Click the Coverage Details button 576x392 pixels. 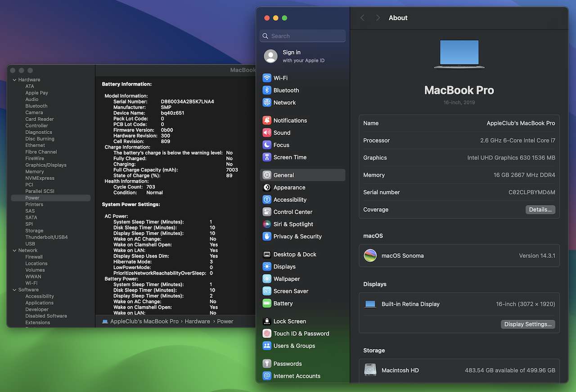click(540, 210)
